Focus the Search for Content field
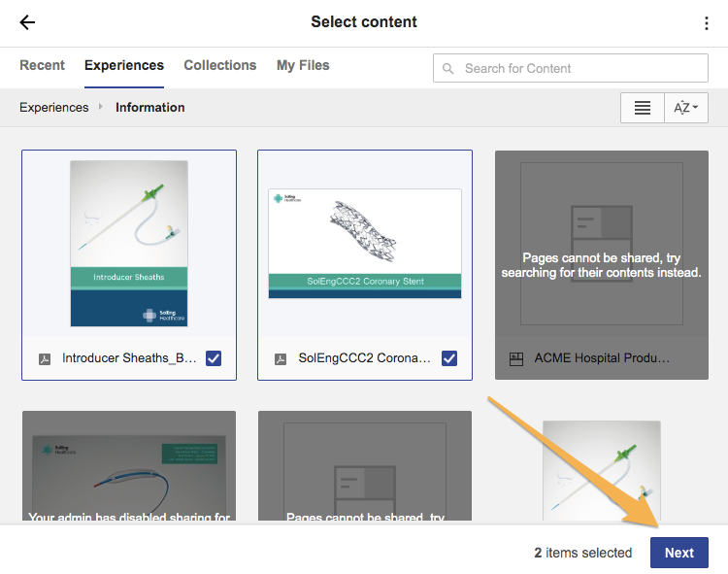728x574 pixels. (x=571, y=68)
